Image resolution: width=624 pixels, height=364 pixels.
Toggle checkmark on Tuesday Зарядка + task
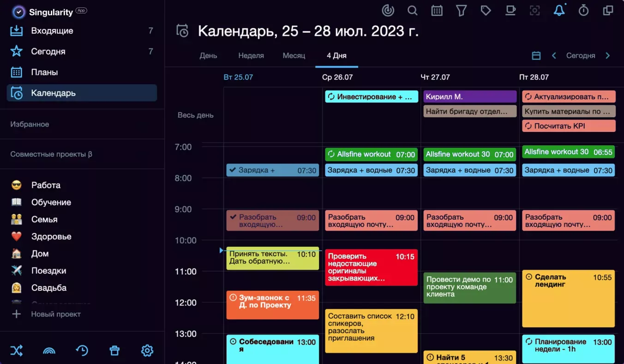(x=233, y=170)
